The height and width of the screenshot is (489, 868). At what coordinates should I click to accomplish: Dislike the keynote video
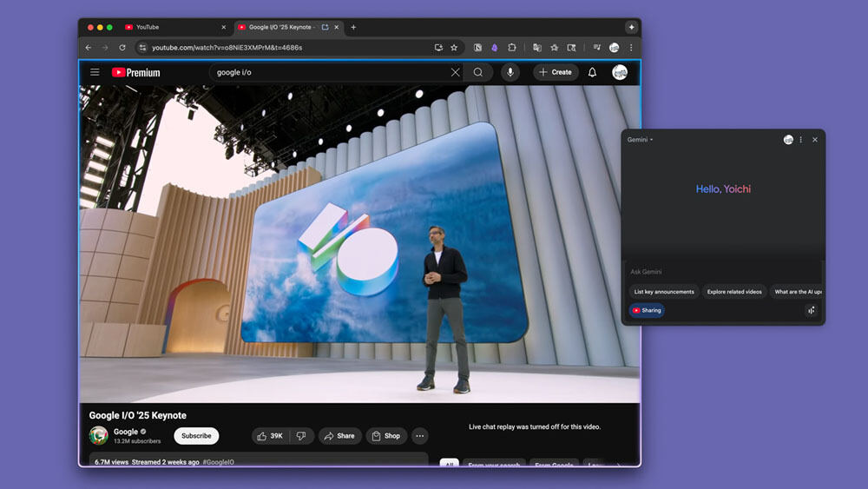302,436
